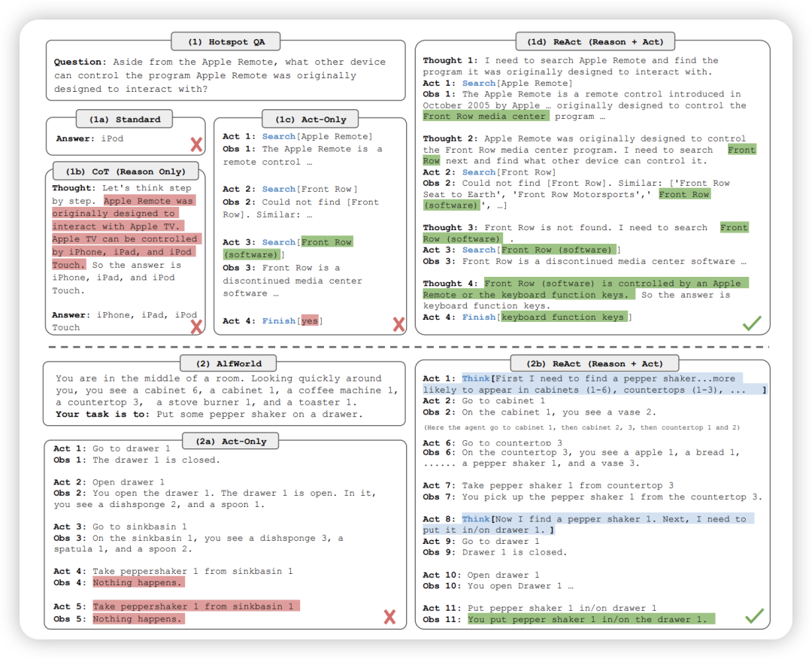This screenshot has height=659, width=812.
Task: Click "Answer: iPod" in the Standard panel
Action: pos(89,139)
